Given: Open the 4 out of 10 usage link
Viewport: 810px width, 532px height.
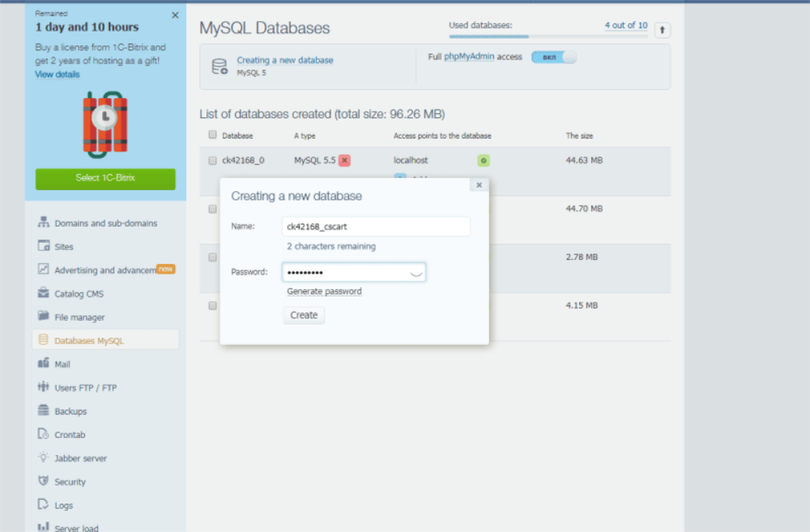Looking at the screenshot, I should [626, 25].
